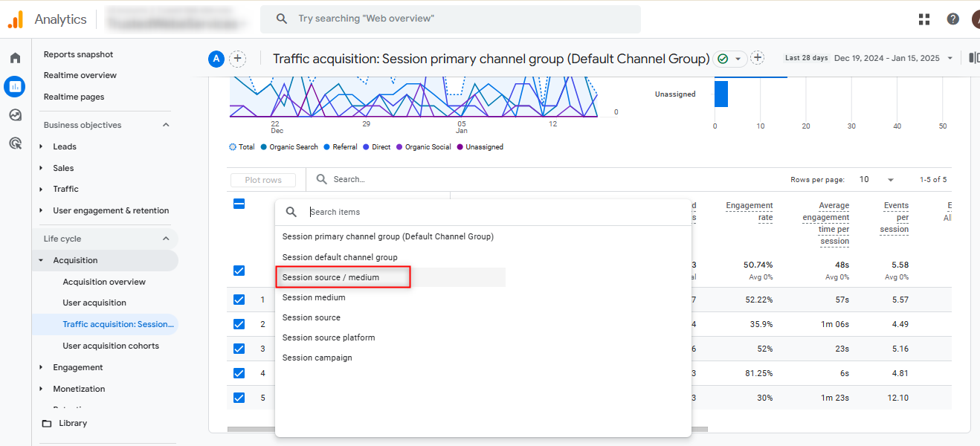980x446 pixels.
Task: Open the report status check dropdown
Action: [x=730, y=59]
